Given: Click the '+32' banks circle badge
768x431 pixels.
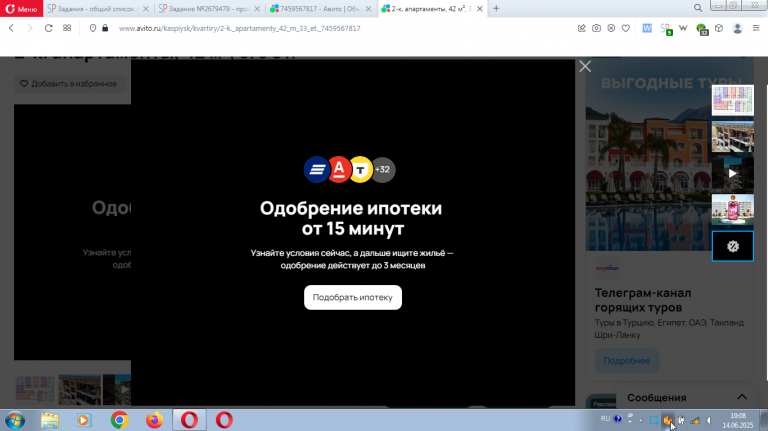Looking at the screenshot, I should (x=383, y=169).
